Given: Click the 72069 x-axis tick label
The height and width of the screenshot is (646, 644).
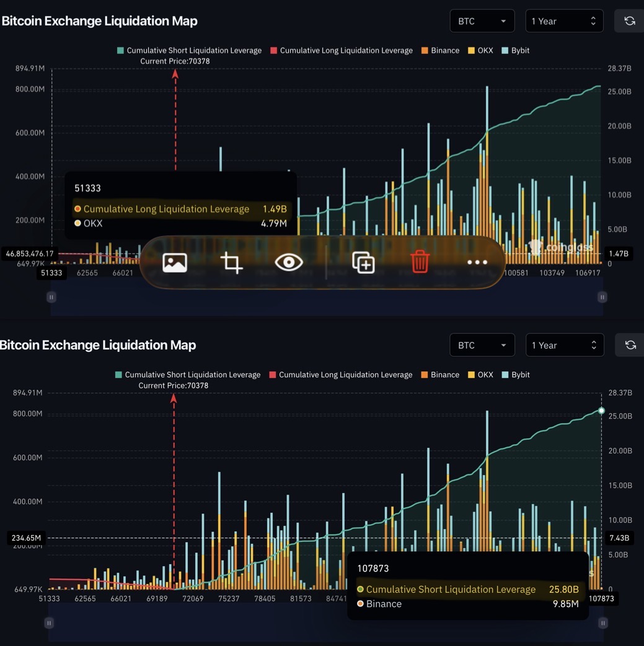Looking at the screenshot, I should [193, 598].
